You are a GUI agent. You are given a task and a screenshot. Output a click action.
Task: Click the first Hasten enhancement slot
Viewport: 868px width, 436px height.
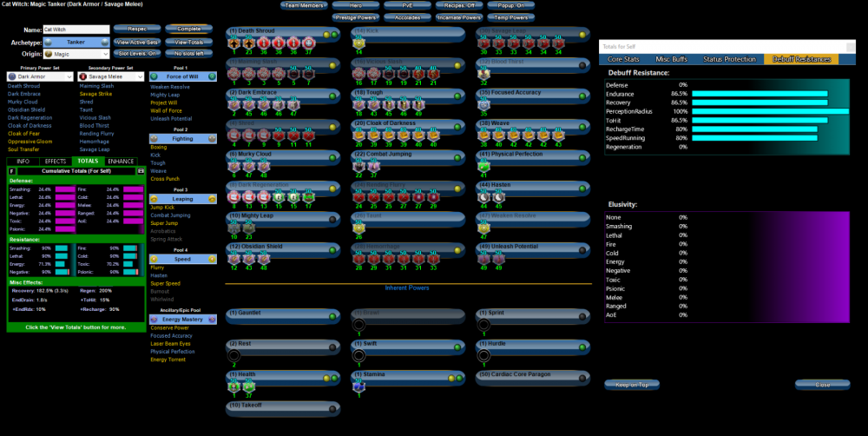(x=484, y=197)
